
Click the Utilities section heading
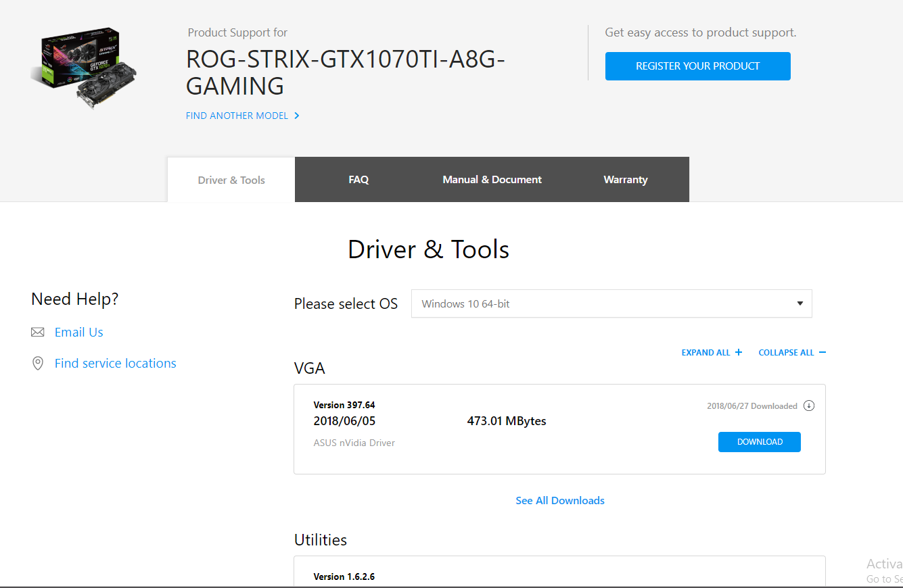point(321,540)
